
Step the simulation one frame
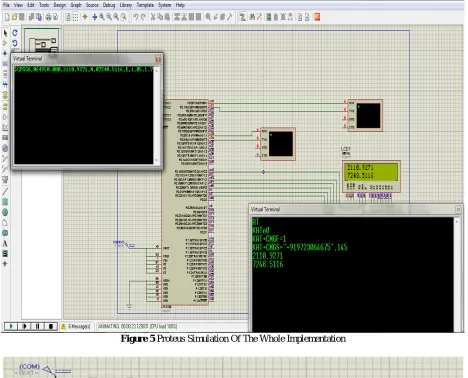24,326
